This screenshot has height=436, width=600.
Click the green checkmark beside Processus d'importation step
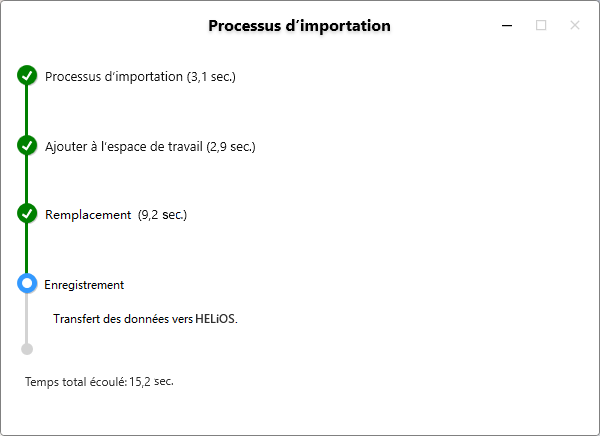point(27,76)
